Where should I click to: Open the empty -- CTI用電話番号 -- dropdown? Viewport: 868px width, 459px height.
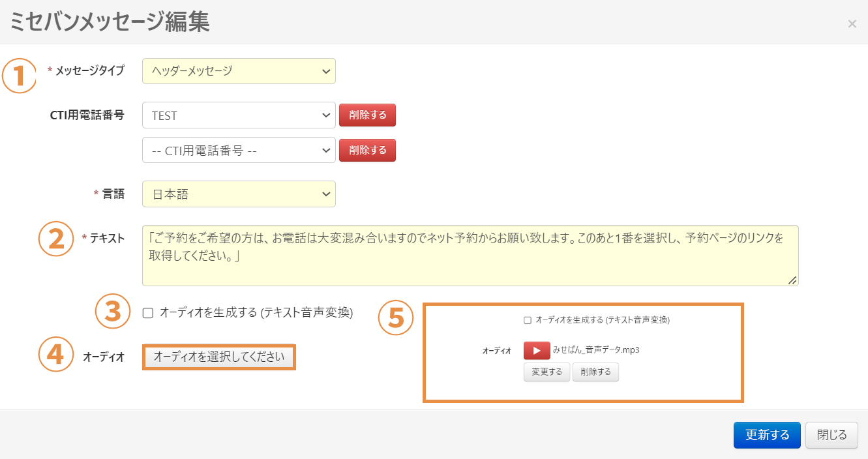coord(239,150)
